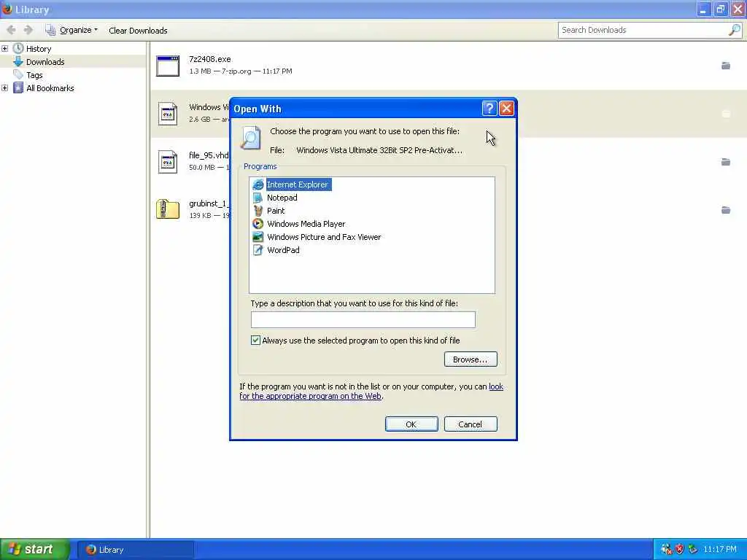Viewport: 747px width, 560px height.
Task: Expand the History tree node
Action: click(x=5, y=49)
